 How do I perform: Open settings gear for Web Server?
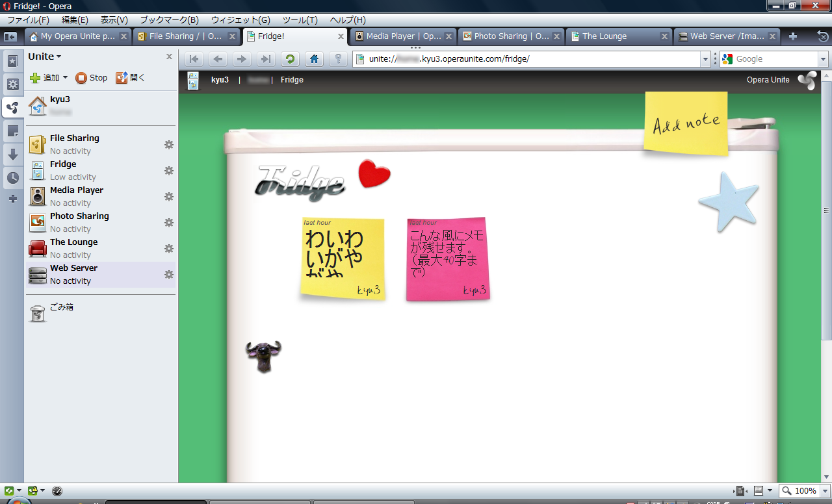(x=169, y=274)
